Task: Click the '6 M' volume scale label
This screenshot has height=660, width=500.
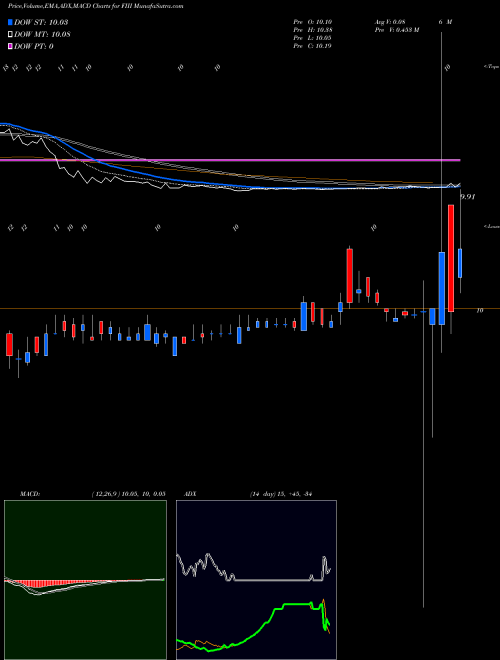Action: pos(445,22)
